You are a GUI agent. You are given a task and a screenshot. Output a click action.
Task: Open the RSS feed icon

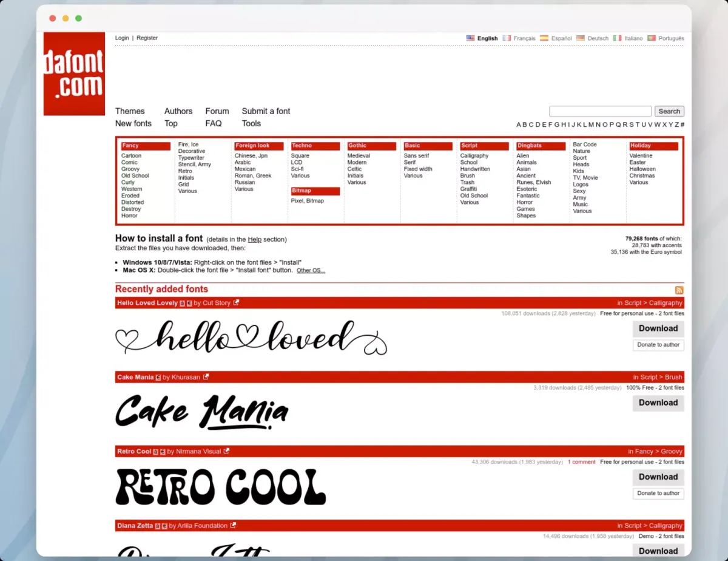coord(679,290)
